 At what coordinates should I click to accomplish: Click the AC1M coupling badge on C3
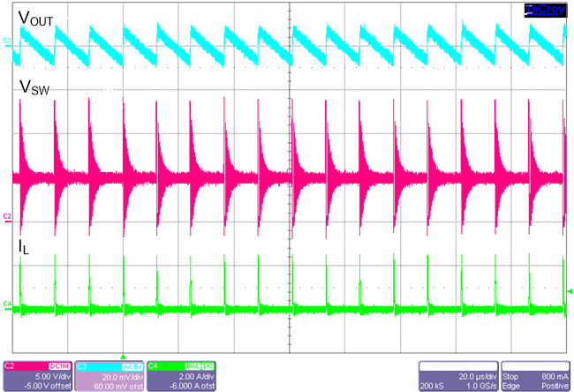[130, 365]
